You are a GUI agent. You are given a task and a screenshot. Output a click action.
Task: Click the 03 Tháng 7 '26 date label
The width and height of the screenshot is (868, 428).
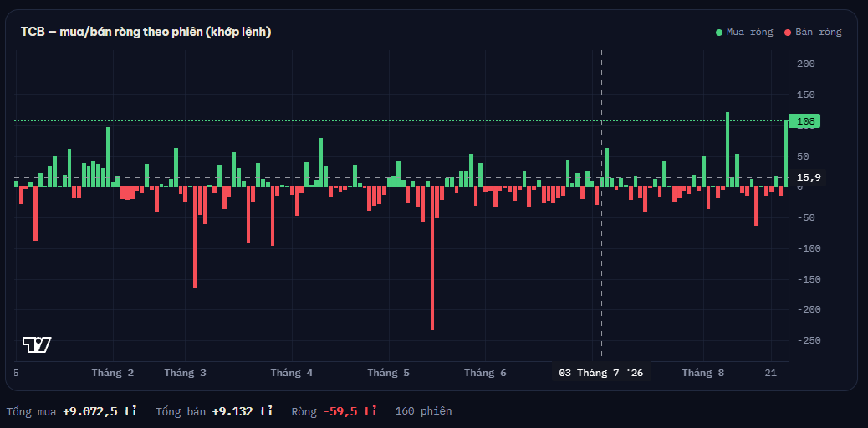(x=601, y=373)
